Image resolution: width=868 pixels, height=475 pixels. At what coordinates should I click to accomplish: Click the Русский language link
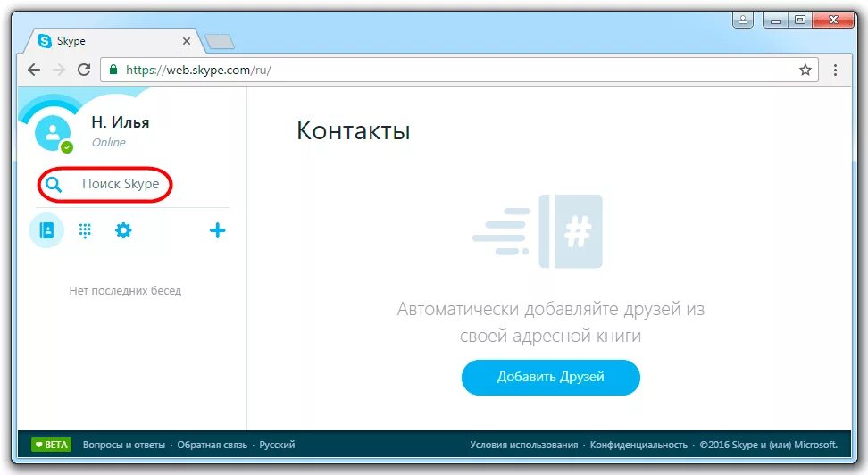click(x=277, y=445)
